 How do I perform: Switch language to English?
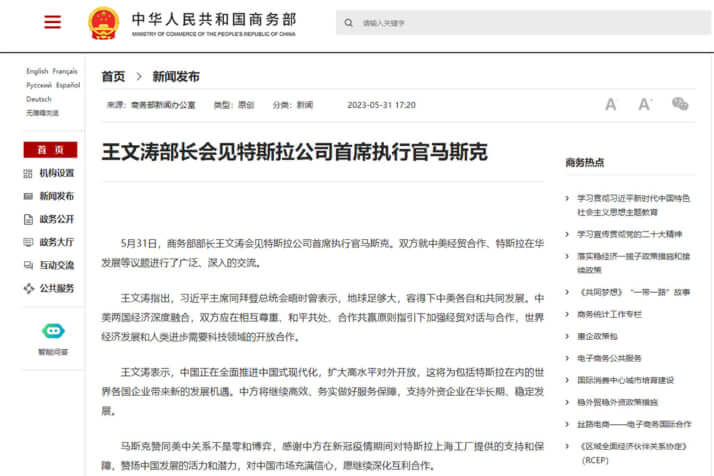pyautogui.click(x=37, y=72)
